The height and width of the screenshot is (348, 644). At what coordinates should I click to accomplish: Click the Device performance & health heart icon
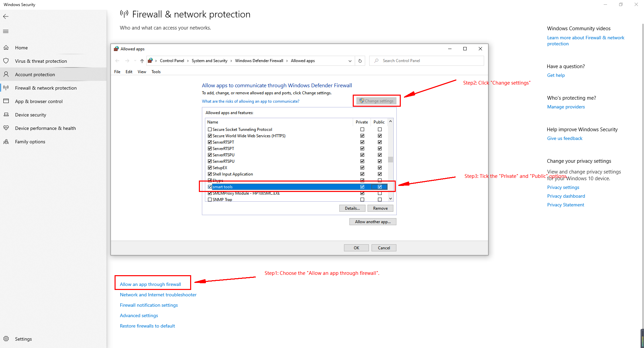click(6, 128)
